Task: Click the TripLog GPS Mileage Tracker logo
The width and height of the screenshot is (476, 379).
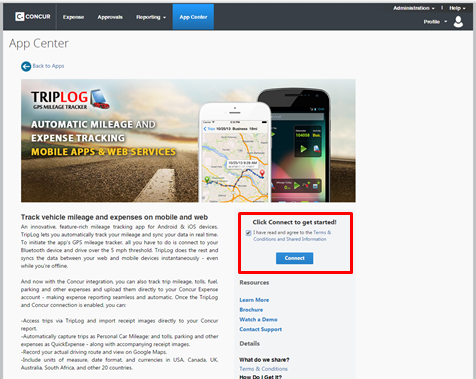Action: pyautogui.click(x=70, y=99)
